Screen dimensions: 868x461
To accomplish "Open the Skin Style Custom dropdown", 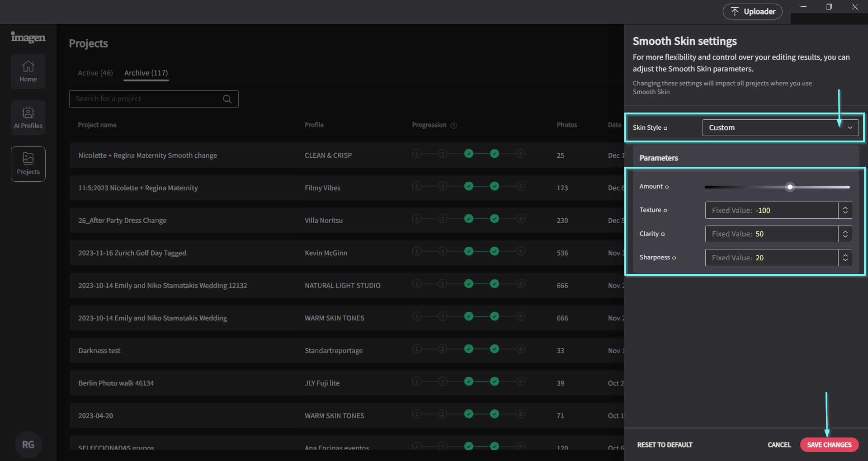I will [x=780, y=128].
